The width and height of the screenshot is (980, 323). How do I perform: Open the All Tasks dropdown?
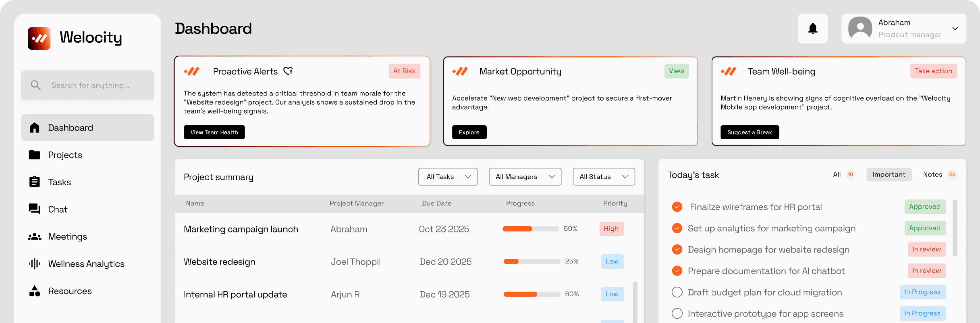point(447,176)
